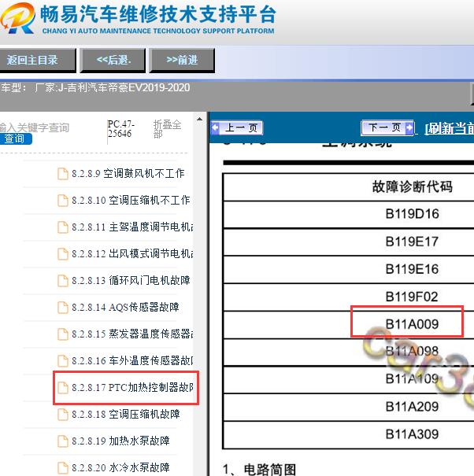Click the 帝豪EV2019-2020 vehicle model text
This screenshot has width=474, height=476.
pyautogui.click(x=149, y=88)
